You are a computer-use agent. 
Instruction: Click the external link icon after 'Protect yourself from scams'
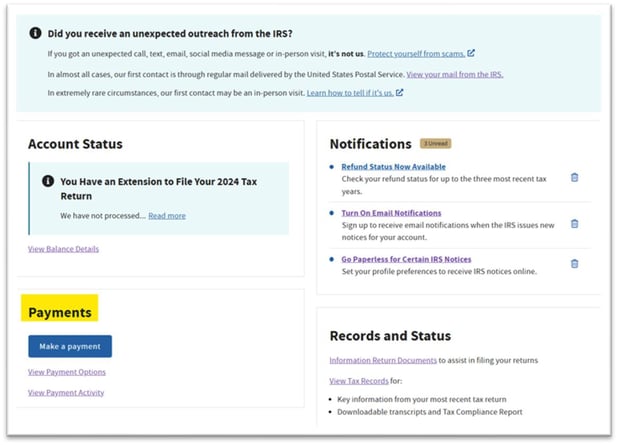point(471,54)
